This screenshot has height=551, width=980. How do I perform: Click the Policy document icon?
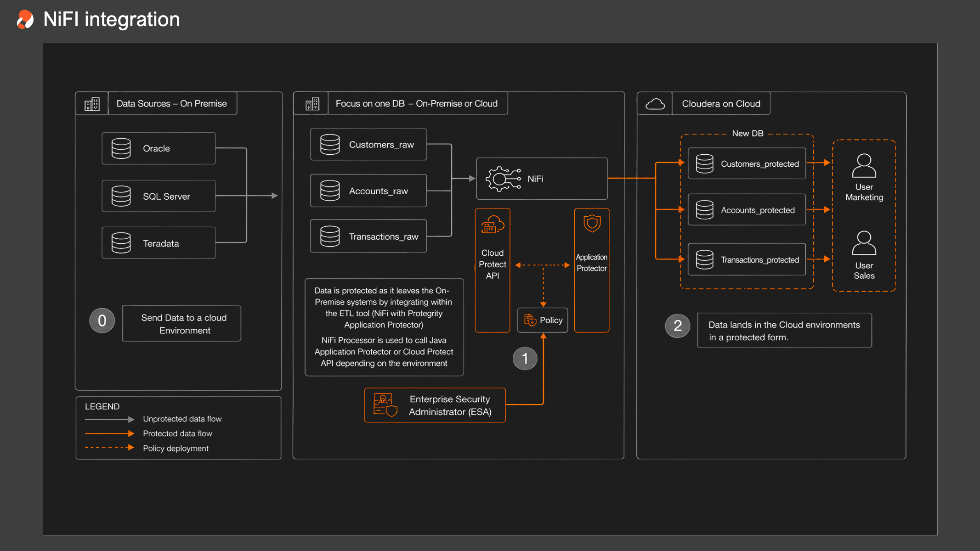pyautogui.click(x=530, y=320)
